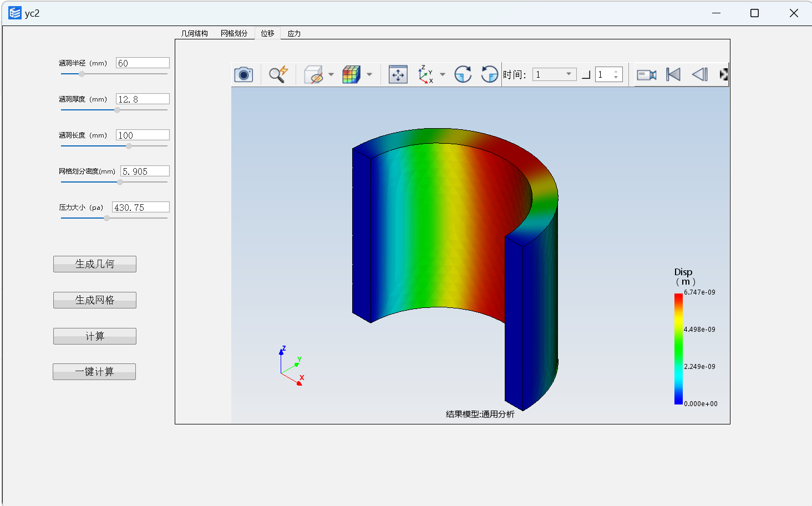Click the 6.747e-09 legend maximum value
The height and width of the screenshot is (506, 812).
pyautogui.click(x=699, y=292)
